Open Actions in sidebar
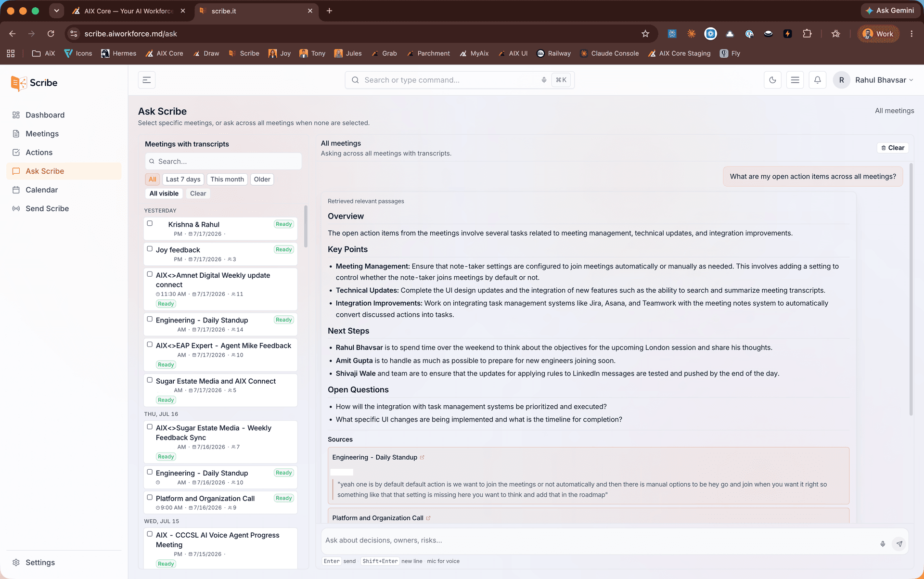This screenshot has width=924, height=579. tap(64, 153)
